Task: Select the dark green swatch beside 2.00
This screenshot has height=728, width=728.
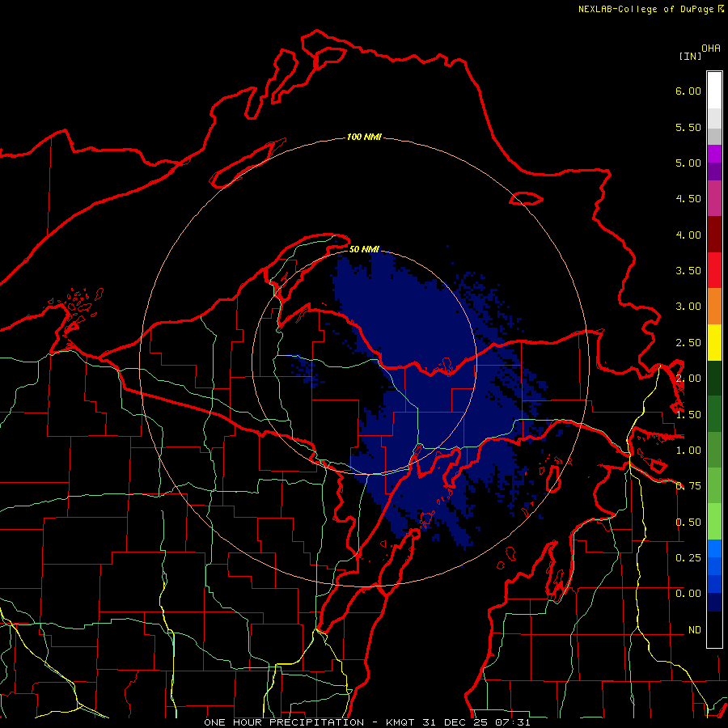Action: click(x=714, y=379)
